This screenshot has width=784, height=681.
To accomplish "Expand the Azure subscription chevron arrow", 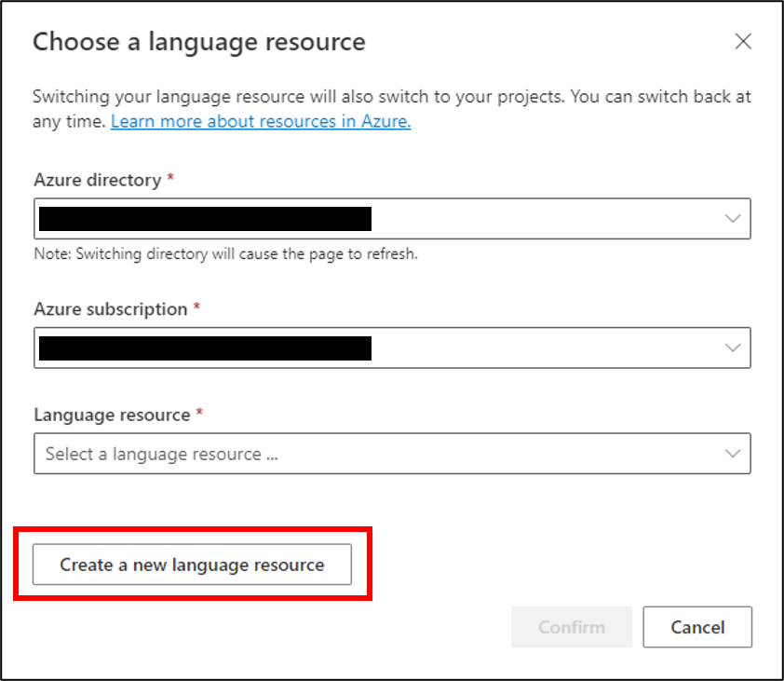I will click(x=733, y=347).
